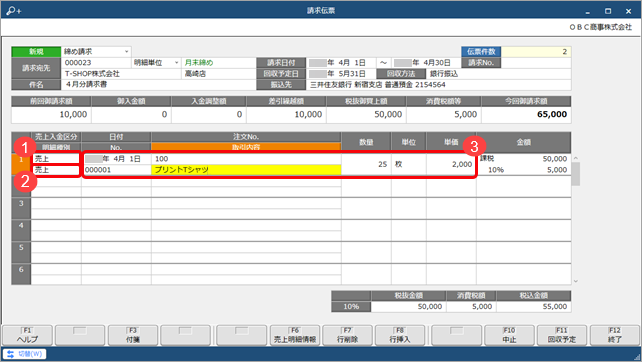Click the F1 ヘルプ button

click(27, 335)
